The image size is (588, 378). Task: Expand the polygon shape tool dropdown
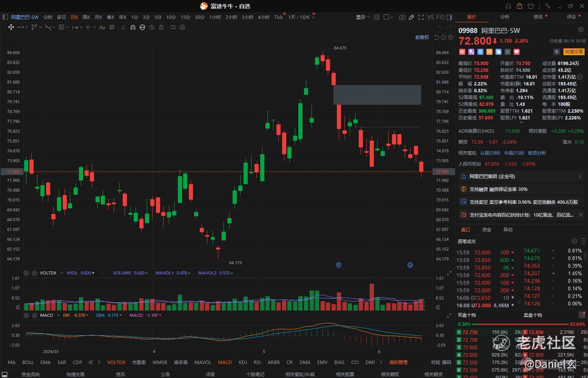40,27
